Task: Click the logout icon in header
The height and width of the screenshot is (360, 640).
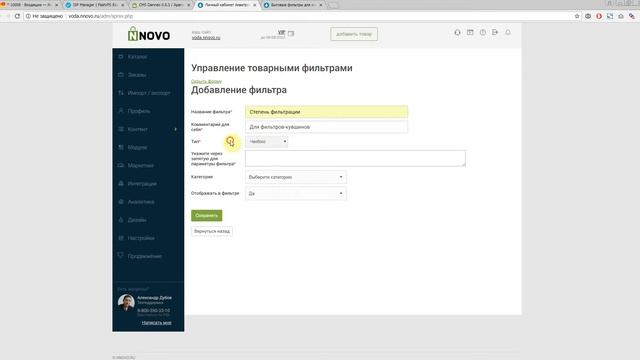Action: (x=495, y=32)
